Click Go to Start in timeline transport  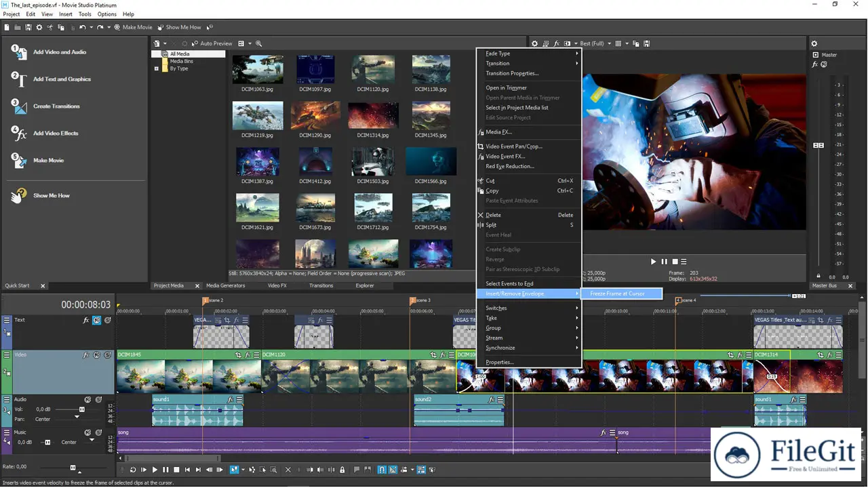(187, 469)
